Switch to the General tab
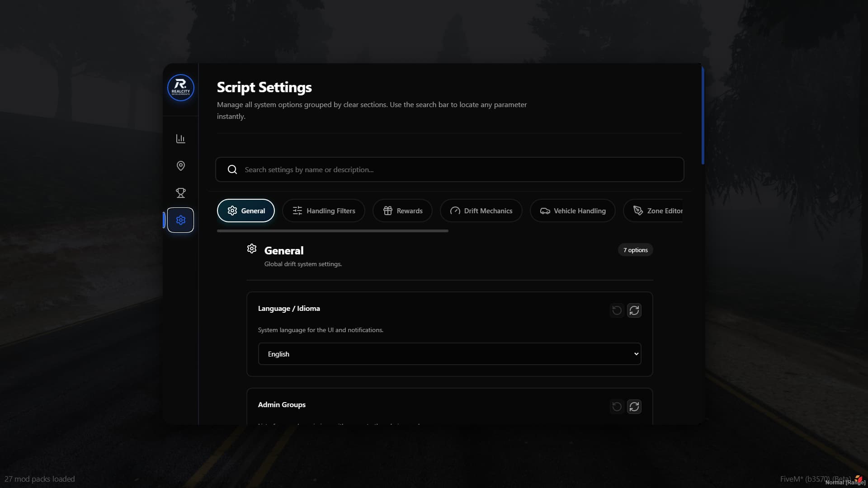868x488 pixels. click(246, 211)
